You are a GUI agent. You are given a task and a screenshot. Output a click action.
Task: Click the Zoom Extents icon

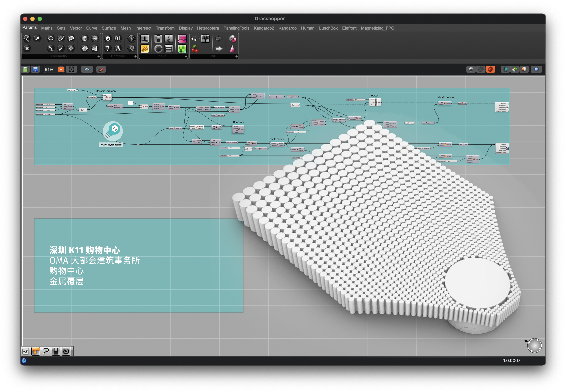tap(71, 69)
